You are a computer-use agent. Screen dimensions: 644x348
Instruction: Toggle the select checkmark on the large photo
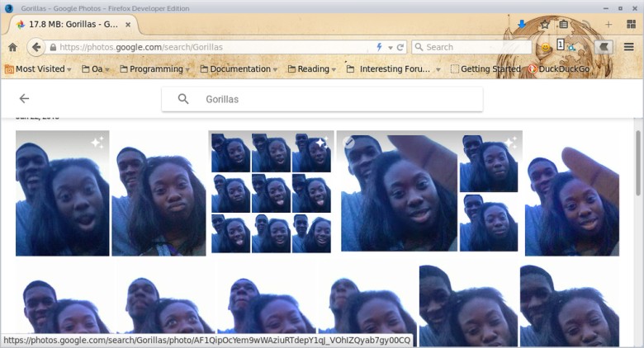point(348,143)
